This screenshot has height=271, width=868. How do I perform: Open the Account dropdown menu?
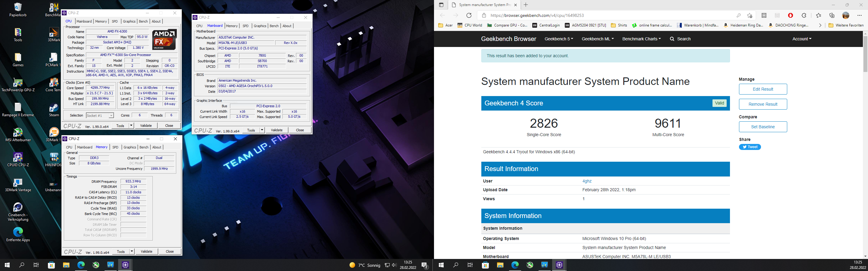tap(802, 39)
